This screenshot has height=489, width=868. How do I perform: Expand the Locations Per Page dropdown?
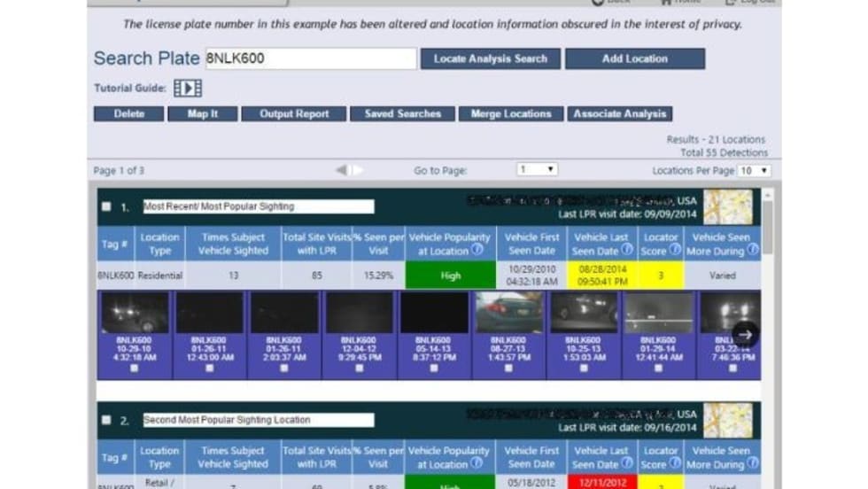coord(755,170)
